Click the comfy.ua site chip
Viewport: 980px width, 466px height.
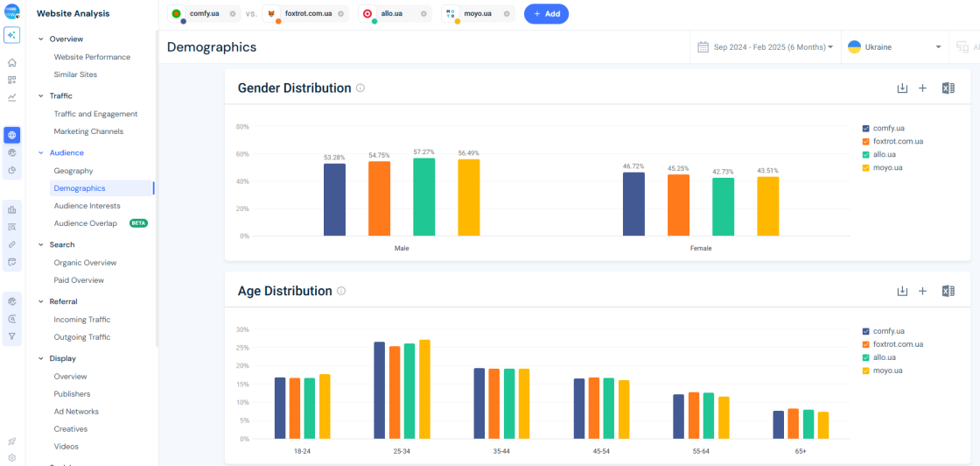click(204, 14)
